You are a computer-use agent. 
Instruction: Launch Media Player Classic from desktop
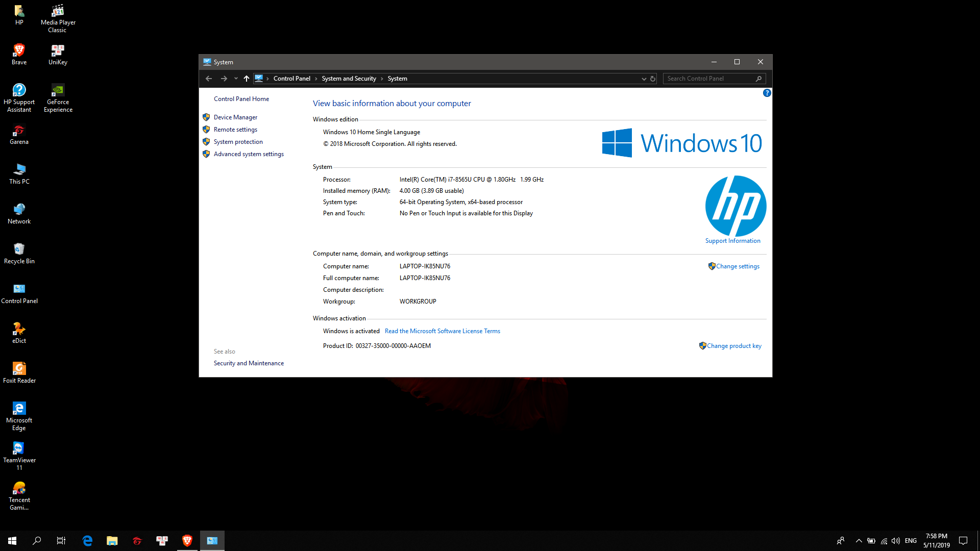(58, 18)
